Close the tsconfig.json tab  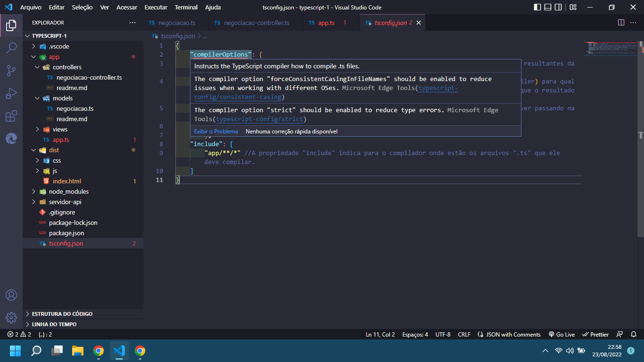(418, 23)
